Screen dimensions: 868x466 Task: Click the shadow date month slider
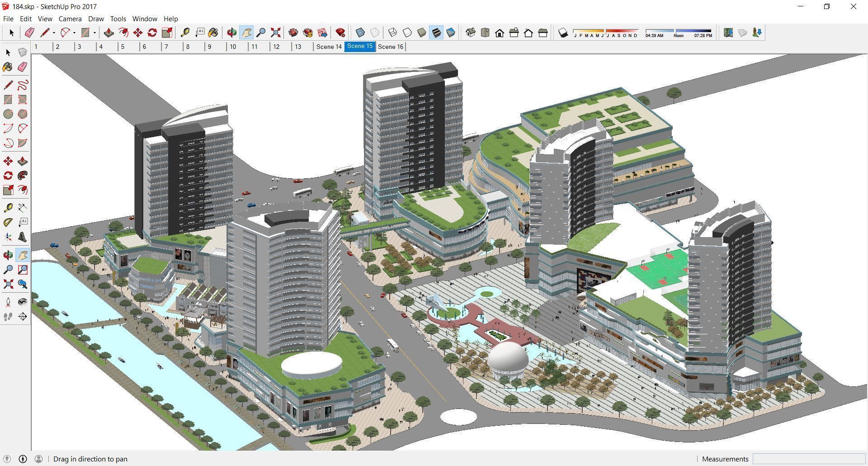[x=606, y=33]
